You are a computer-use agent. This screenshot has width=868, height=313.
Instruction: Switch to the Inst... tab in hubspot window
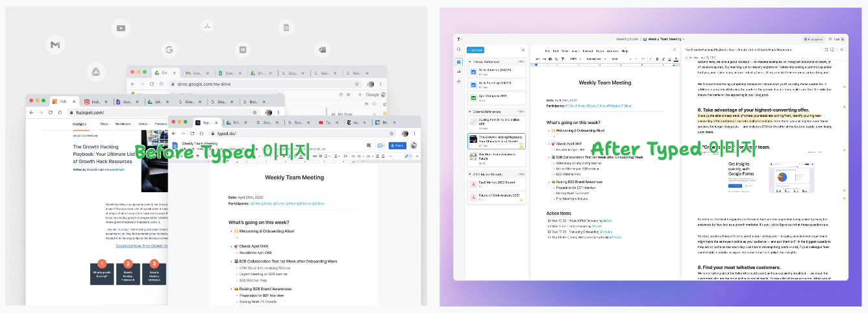tap(97, 101)
